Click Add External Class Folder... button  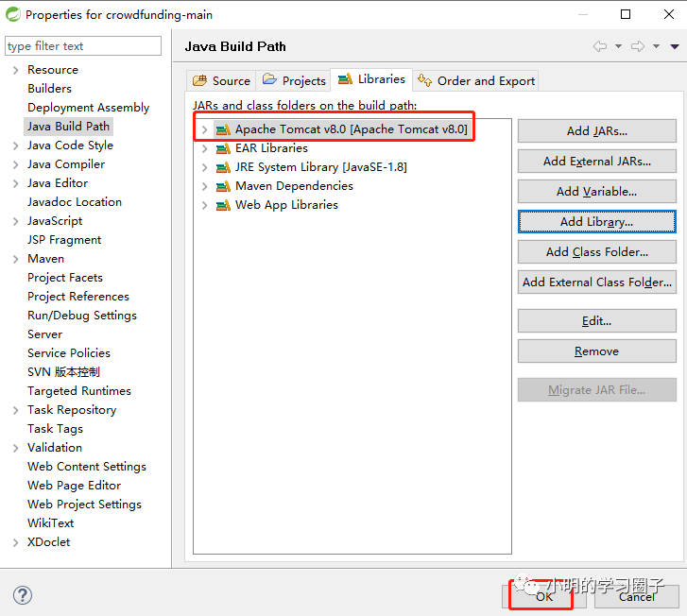tap(596, 282)
